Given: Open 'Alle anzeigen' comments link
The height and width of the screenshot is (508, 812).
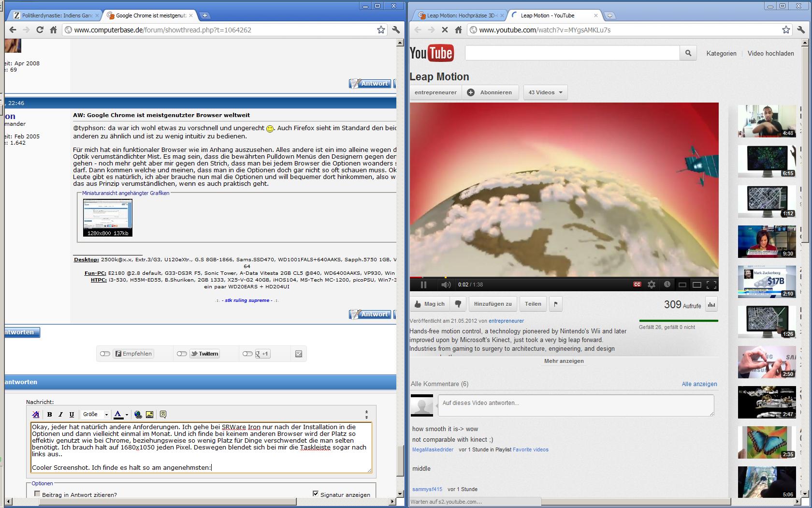Looking at the screenshot, I should coord(699,384).
